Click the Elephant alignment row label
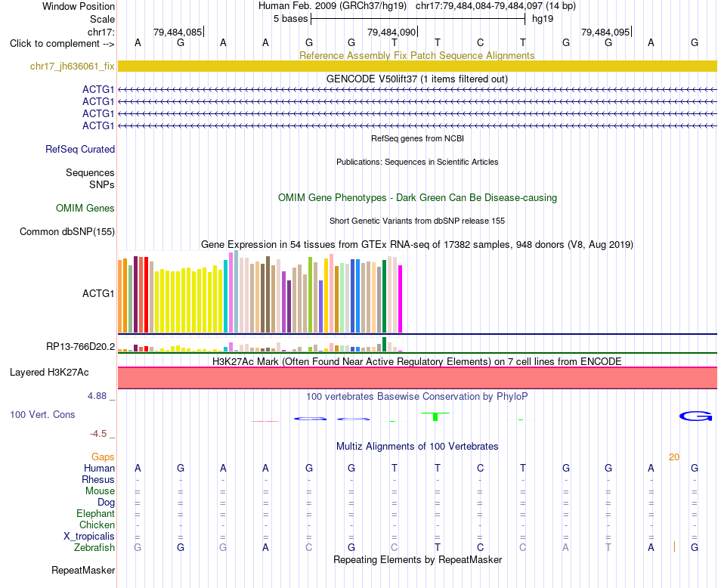The width and height of the screenshot is (718, 588). coord(95,513)
